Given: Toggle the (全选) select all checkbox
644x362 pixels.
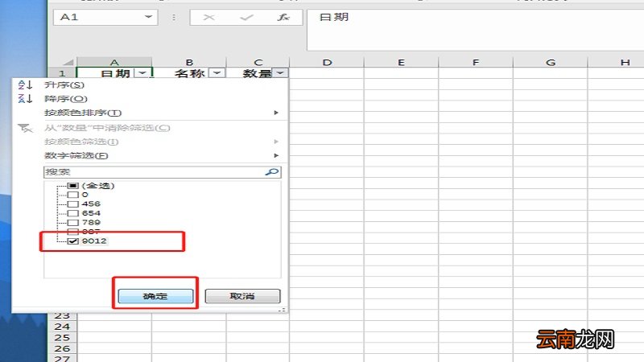Looking at the screenshot, I should (72, 186).
